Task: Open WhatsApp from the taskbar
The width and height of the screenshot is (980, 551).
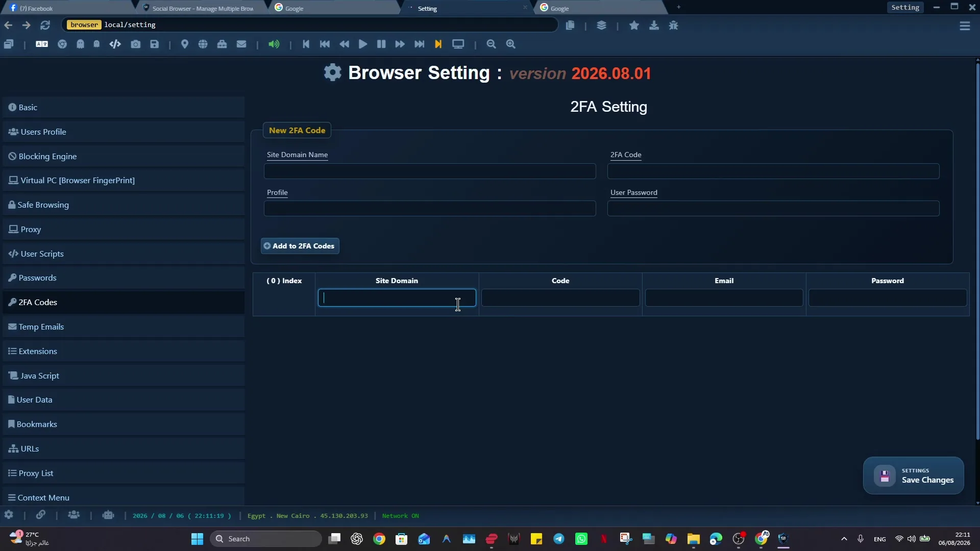Action: click(x=581, y=539)
